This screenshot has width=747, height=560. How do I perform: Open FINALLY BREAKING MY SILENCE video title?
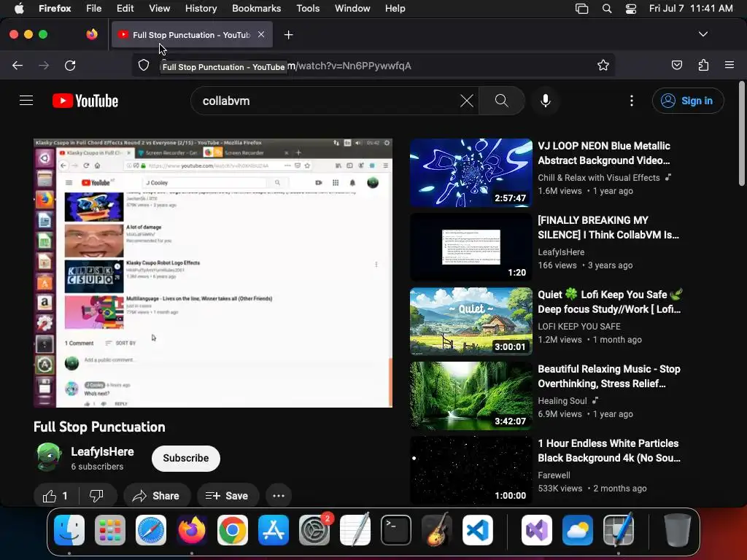tap(608, 227)
